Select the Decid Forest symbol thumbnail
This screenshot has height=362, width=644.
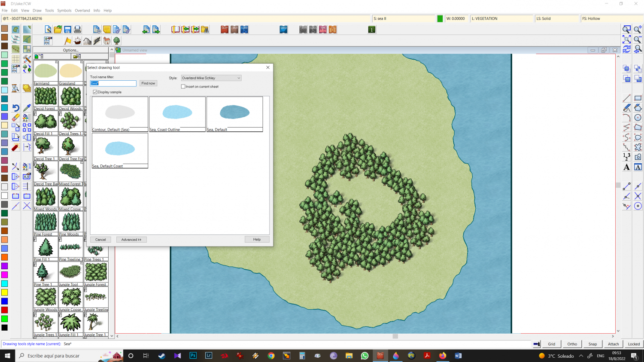[46, 97]
